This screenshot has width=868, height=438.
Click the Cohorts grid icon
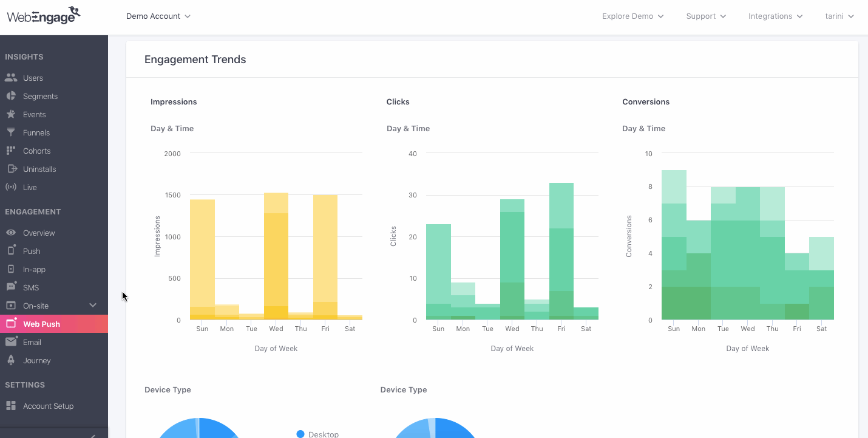tap(11, 151)
